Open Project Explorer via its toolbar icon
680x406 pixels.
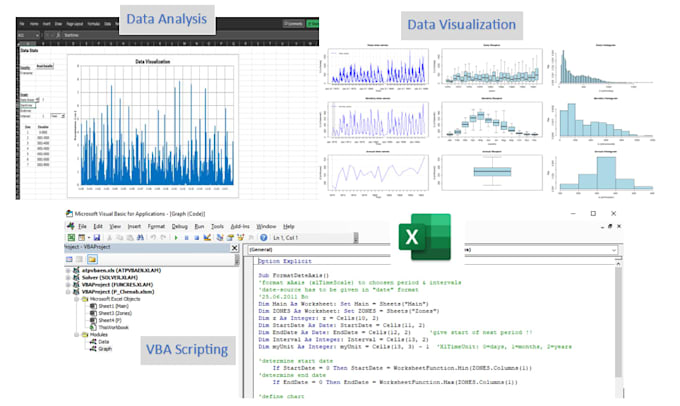pos(220,238)
